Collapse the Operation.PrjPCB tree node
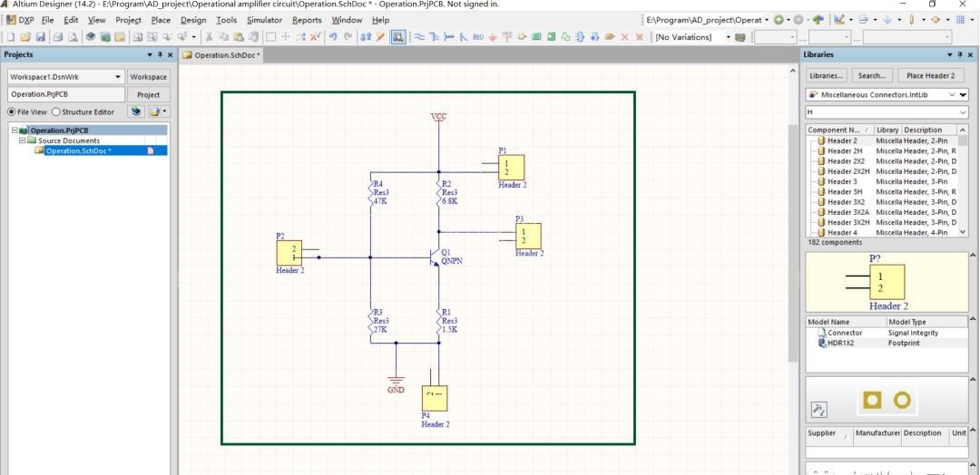The width and height of the screenshot is (980, 475). coord(13,131)
